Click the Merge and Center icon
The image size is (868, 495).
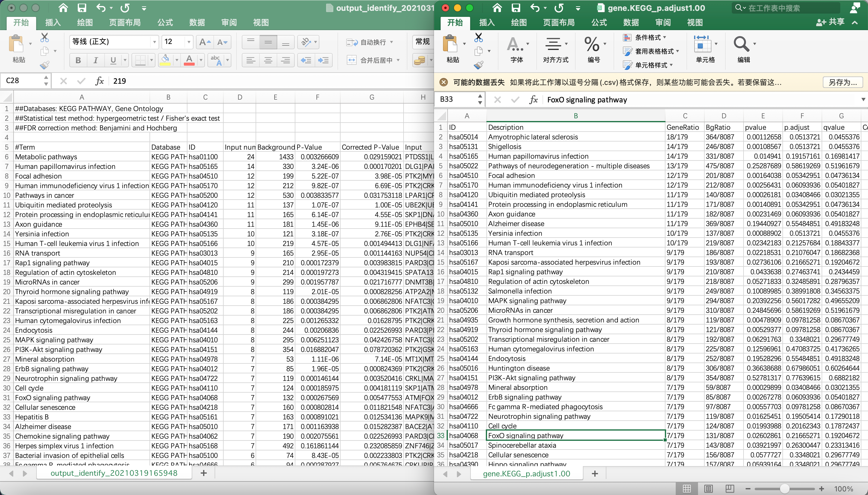[x=351, y=60]
